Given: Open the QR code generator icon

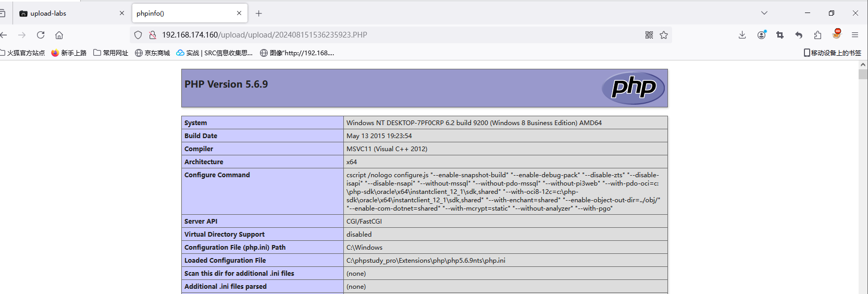Looking at the screenshot, I should pos(649,35).
